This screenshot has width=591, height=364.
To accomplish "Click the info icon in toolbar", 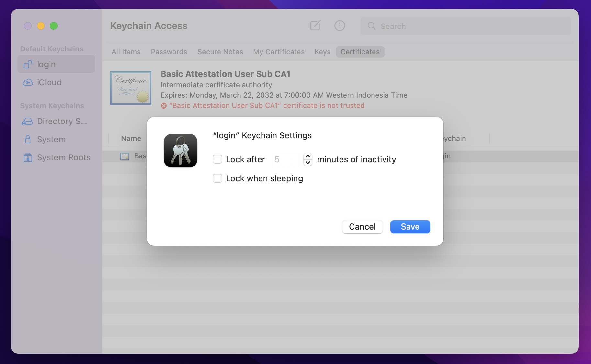I will click(x=340, y=26).
